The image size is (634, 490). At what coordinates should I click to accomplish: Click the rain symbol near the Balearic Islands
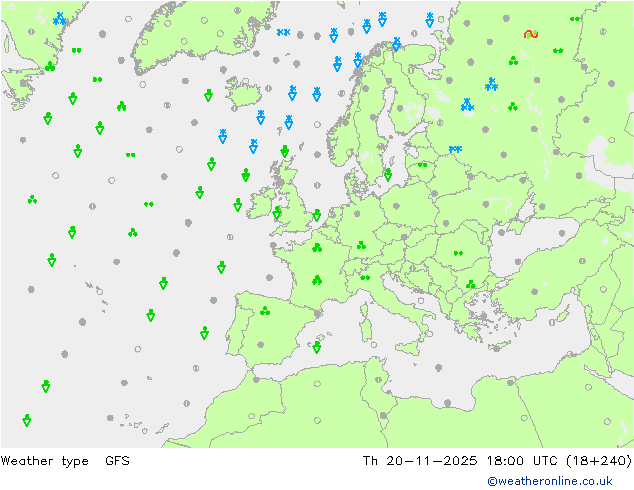[x=317, y=347]
